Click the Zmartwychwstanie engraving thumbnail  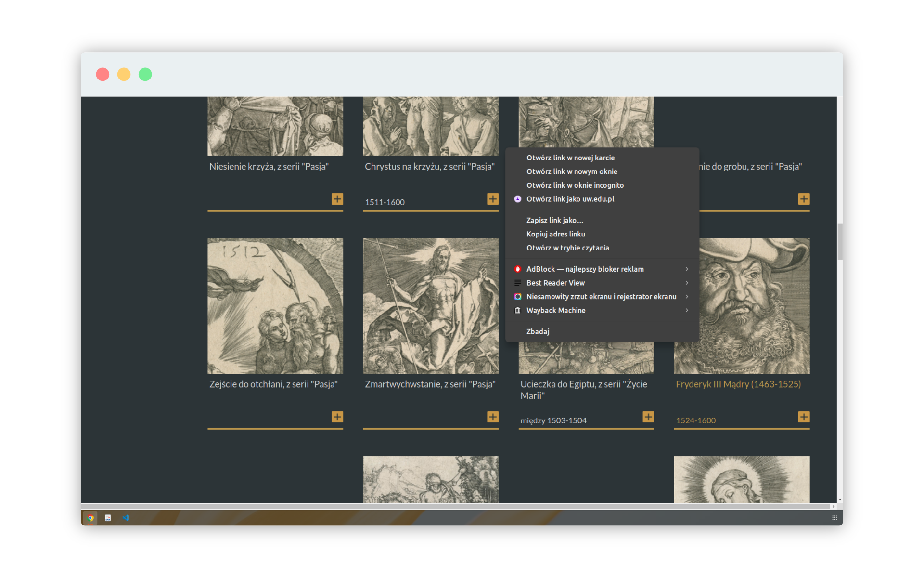(x=431, y=306)
